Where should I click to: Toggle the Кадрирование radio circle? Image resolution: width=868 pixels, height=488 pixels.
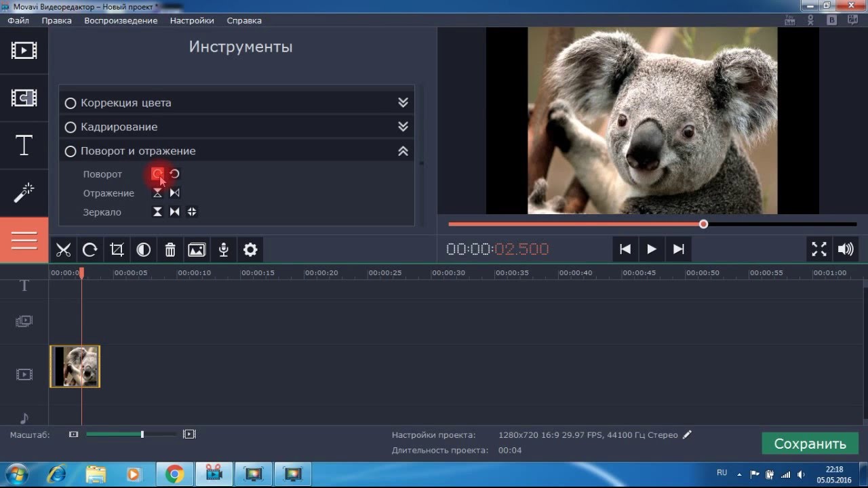[x=70, y=127]
